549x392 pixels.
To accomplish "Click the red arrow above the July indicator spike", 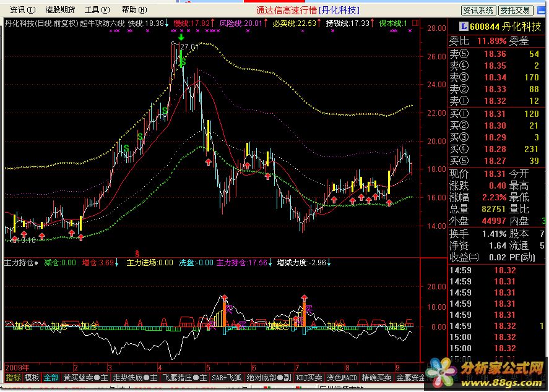I will pos(304,297).
